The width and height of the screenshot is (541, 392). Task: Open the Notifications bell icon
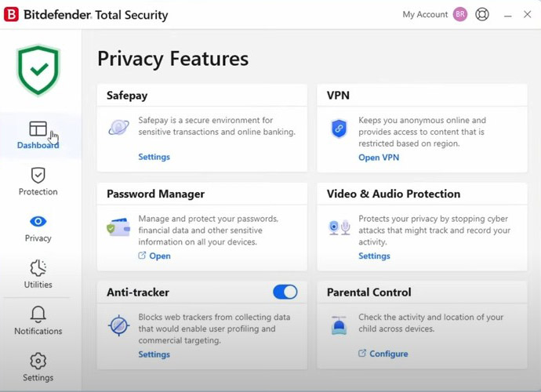pyautogui.click(x=38, y=315)
